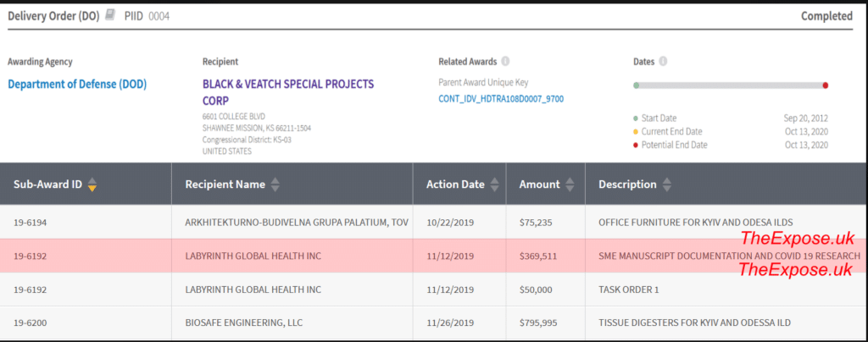Click the Congressional District: KS-03 text

[x=247, y=140]
